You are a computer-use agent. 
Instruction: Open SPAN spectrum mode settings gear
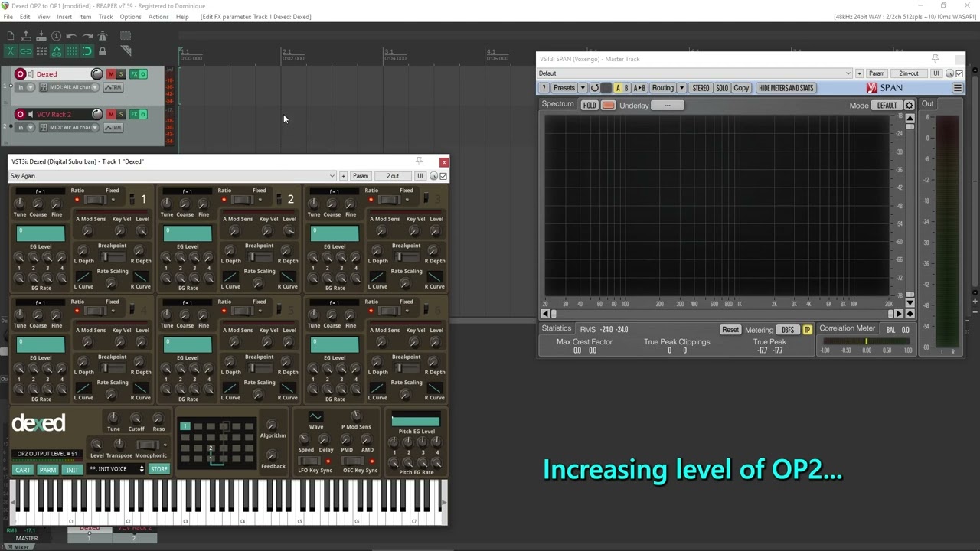[909, 105]
